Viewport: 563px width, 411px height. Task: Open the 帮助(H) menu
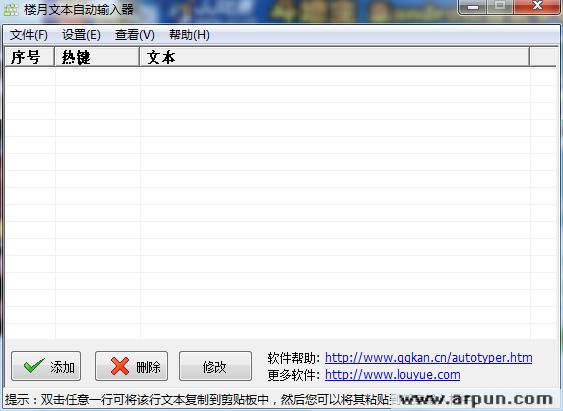189,35
